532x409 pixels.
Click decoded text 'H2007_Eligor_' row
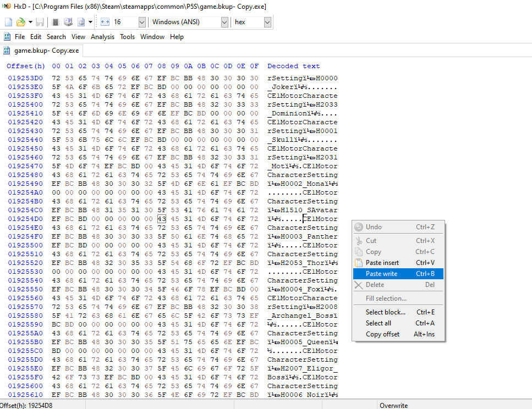tap(302, 369)
